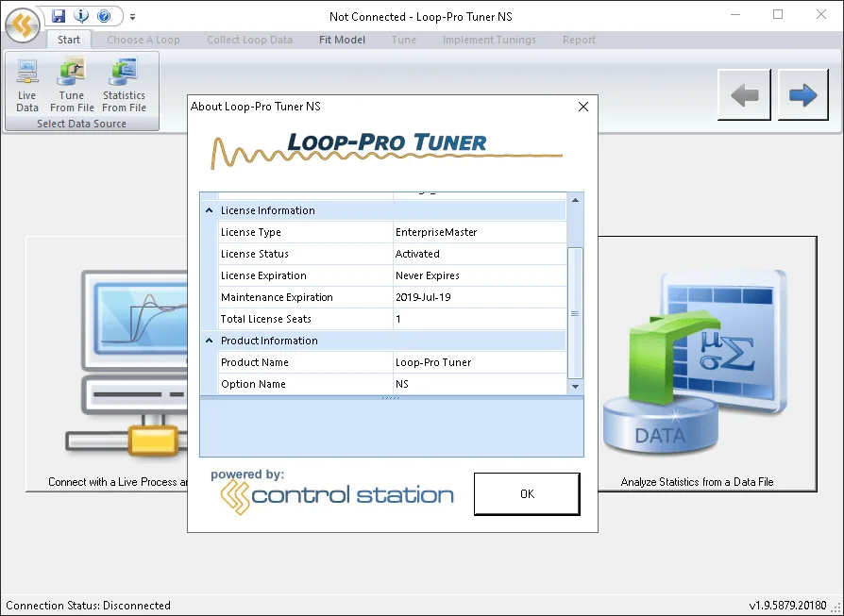Open the quick access toolbar customize dropdown

(x=132, y=17)
